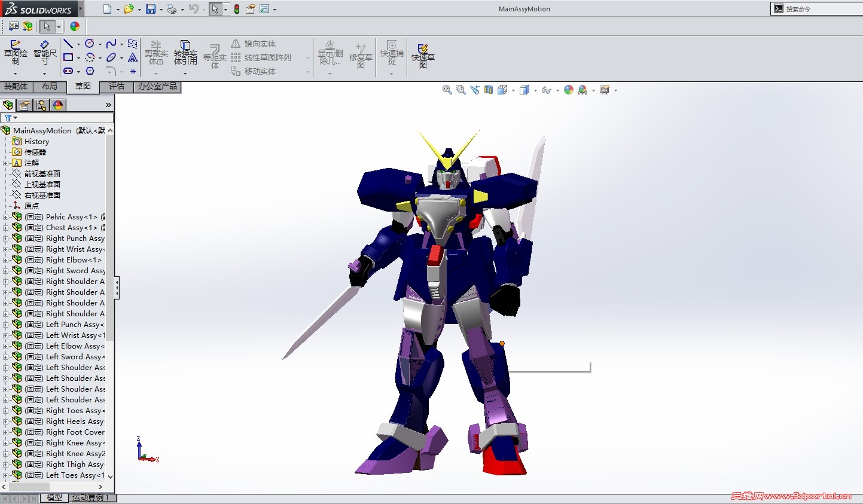Click the Print icon

(172, 9)
